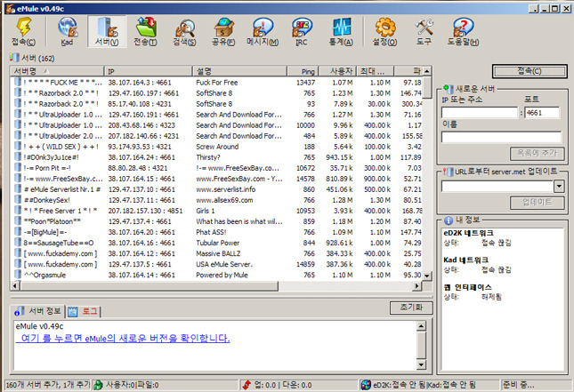
Task: Click the server list horizontal scroll right arrow
Action: [x=417, y=286]
